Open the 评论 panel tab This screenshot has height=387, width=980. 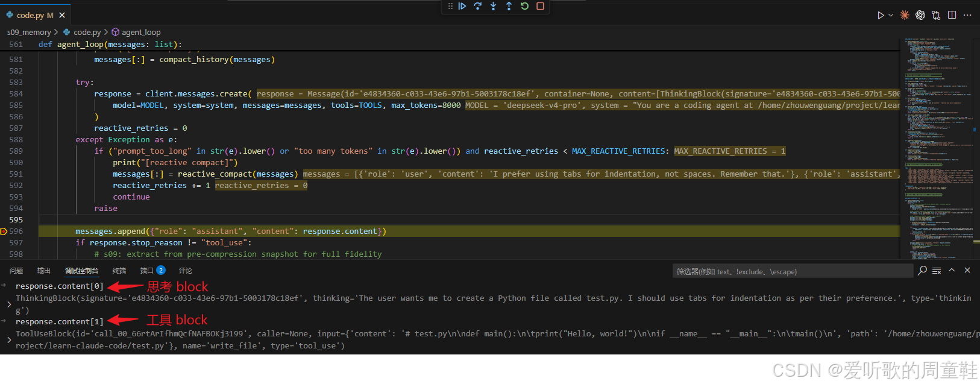coord(186,271)
